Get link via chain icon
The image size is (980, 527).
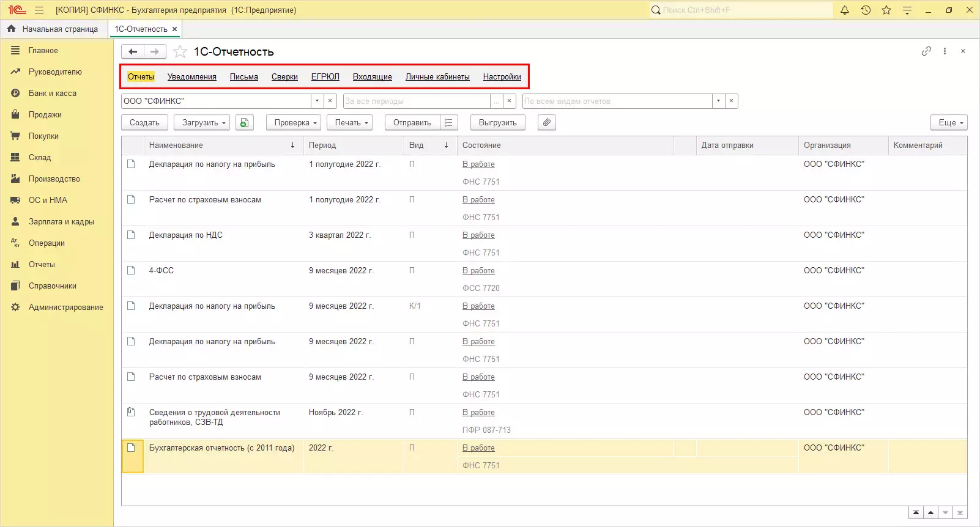click(x=926, y=51)
